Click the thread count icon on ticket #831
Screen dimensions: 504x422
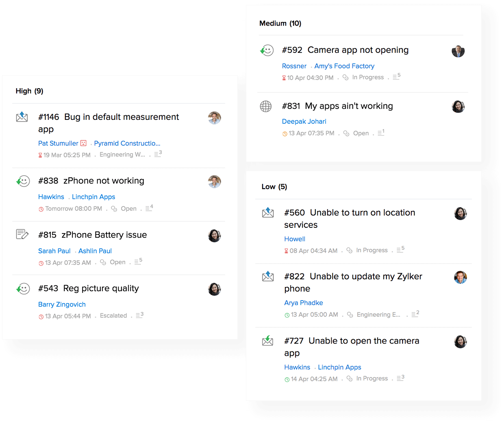tap(381, 132)
